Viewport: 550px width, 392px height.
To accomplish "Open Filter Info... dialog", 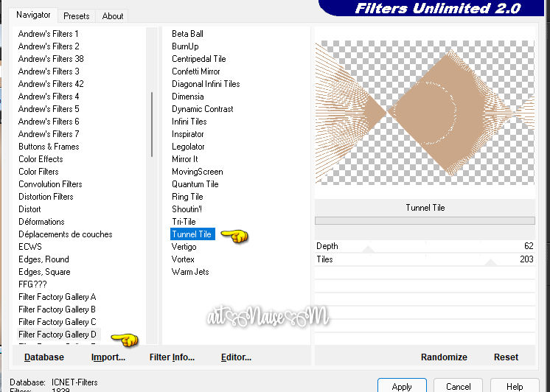I will click(172, 357).
